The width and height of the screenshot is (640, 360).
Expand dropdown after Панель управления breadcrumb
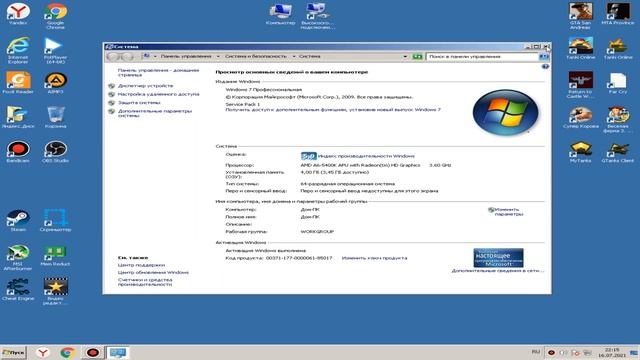[218, 56]
